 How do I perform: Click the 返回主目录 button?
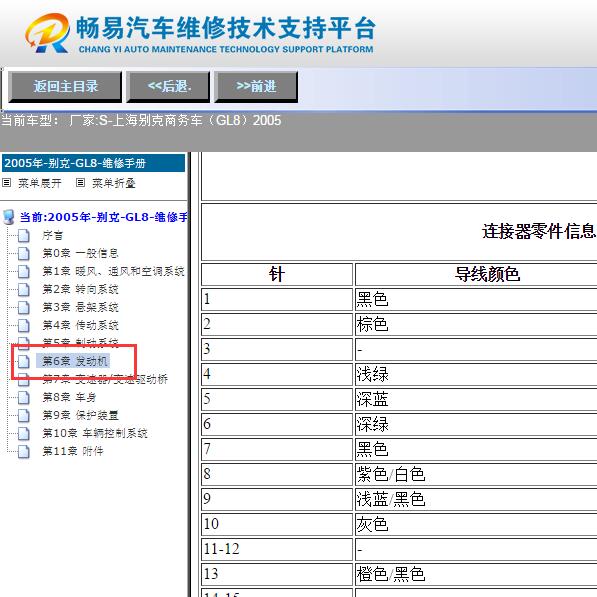click(65, 87)
